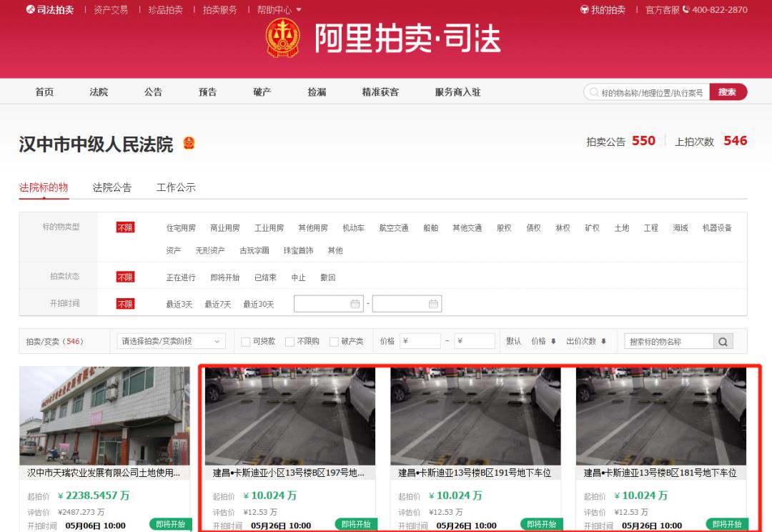The width and height of the screenshot is (772, 532).
Task: Open 拍卖服务 link in top bar
Action: 219,10
